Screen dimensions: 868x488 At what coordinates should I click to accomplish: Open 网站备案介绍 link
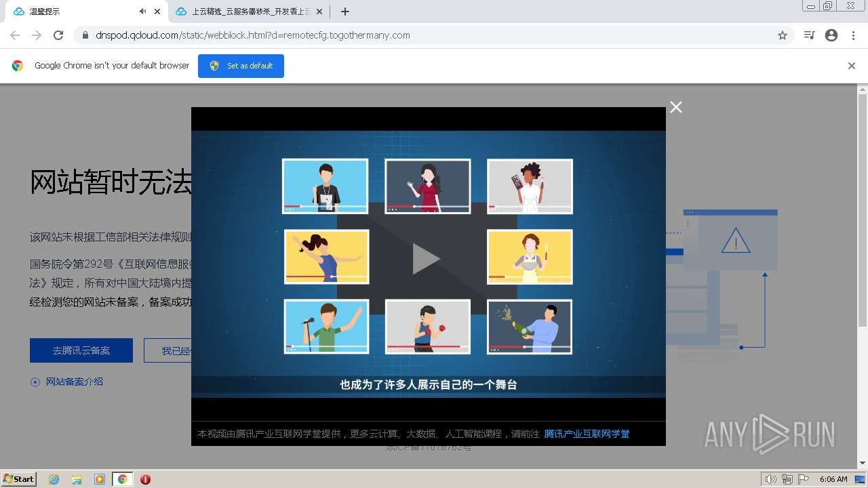click(75, 382)
